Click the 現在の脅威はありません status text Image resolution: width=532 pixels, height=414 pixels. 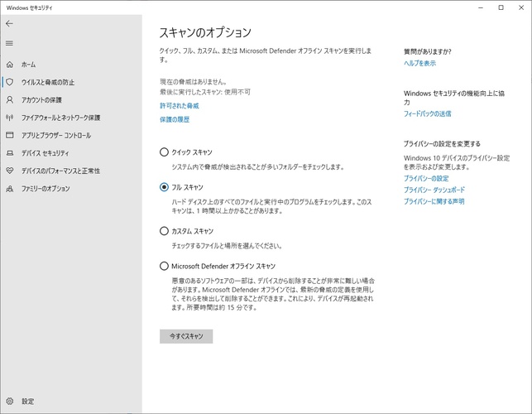(194, 82)
